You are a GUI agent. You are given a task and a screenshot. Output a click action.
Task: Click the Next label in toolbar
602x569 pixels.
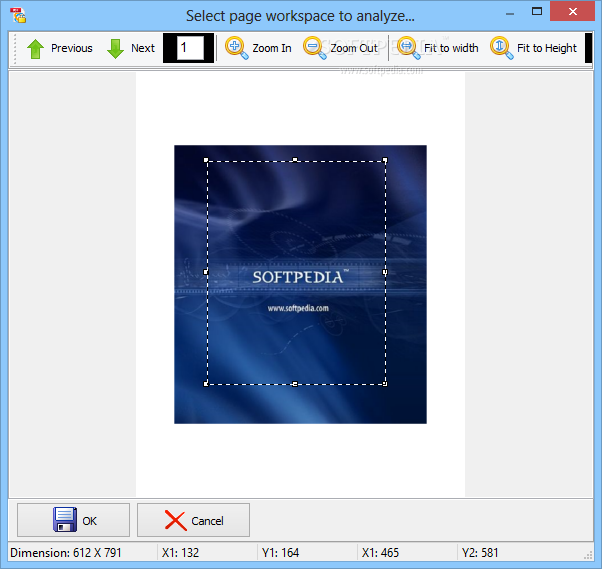click(x=143, y=48)
